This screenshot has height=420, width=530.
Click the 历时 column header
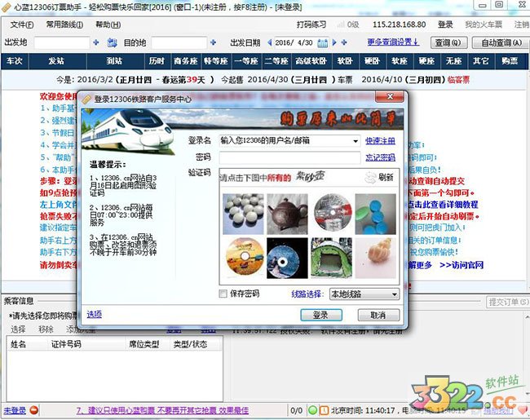tap(157, 61)
